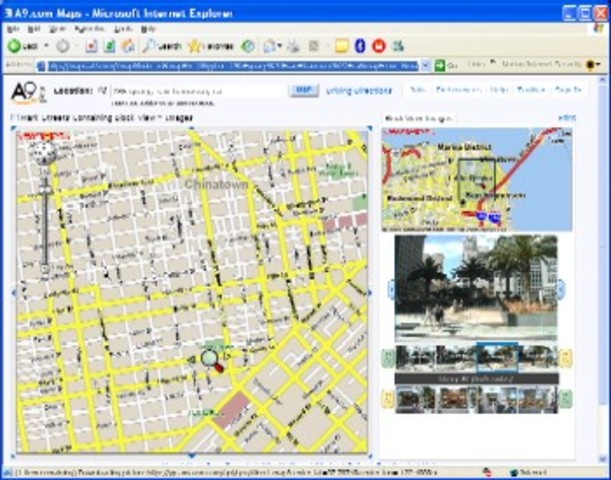
Task: Select the last thumbnail in lower photo strip
Action: tap(538, 399)
